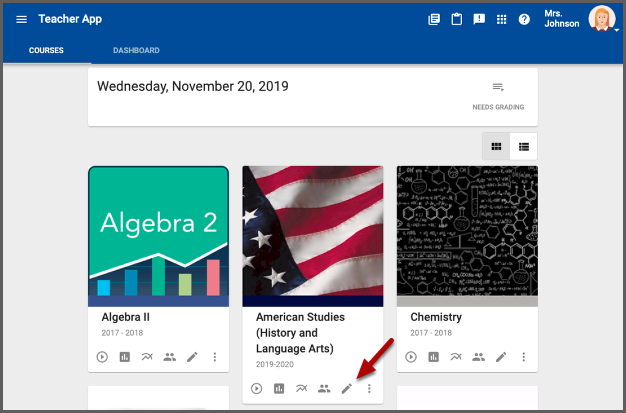This screenshot has width=626, height=413.
Task: Click the library pages icon in header
Action: pos(433,19)
